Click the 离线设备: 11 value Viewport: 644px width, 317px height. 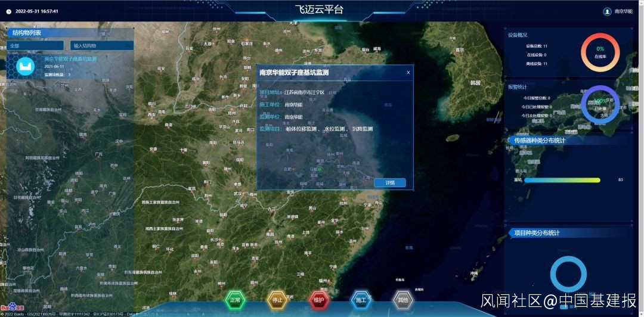pos(537,64)
